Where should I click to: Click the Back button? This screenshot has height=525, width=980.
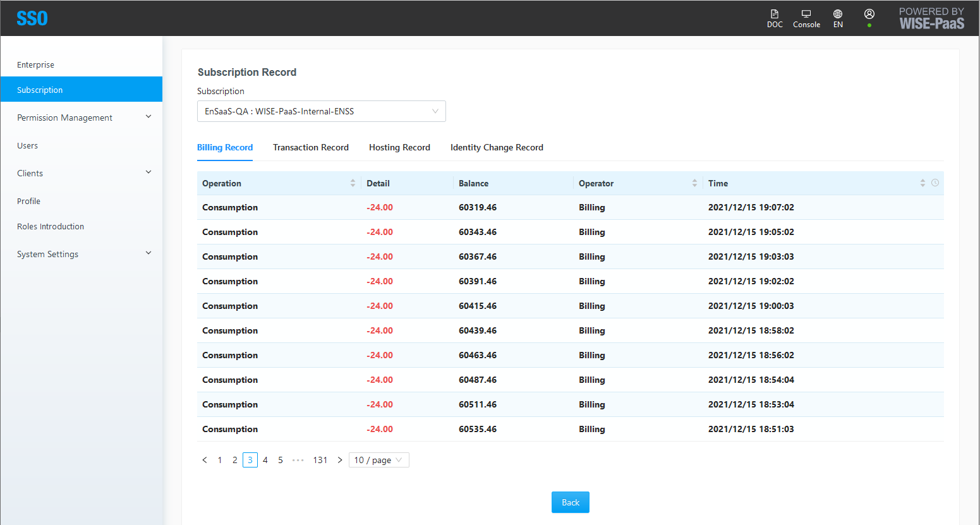coord(571,502)
